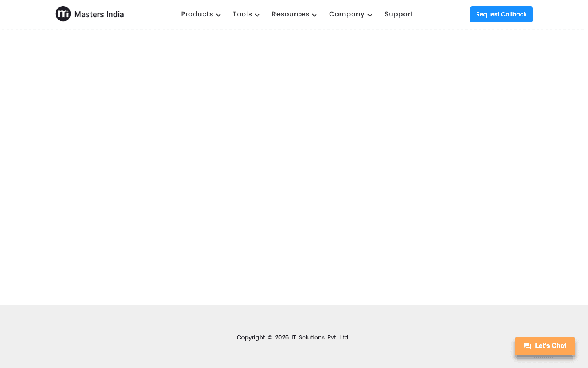Open the Company menu
Viewport: 588px width, 368px height.
click(347, 14)
